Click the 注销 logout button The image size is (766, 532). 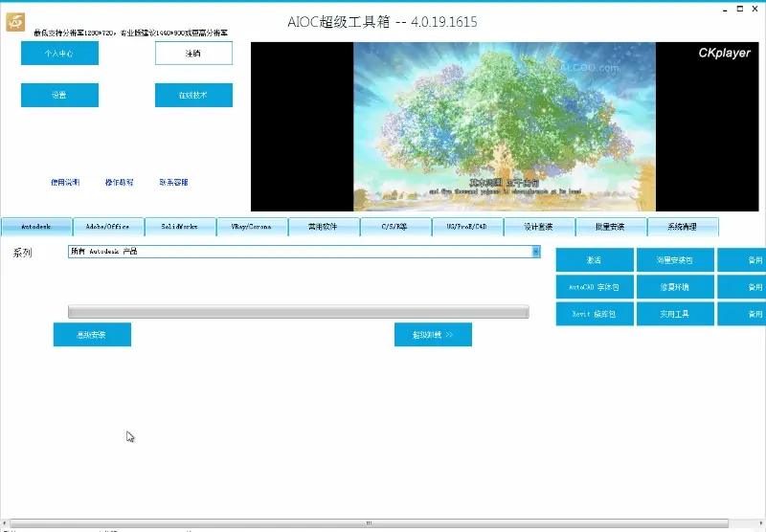click(x=193, y=54)
